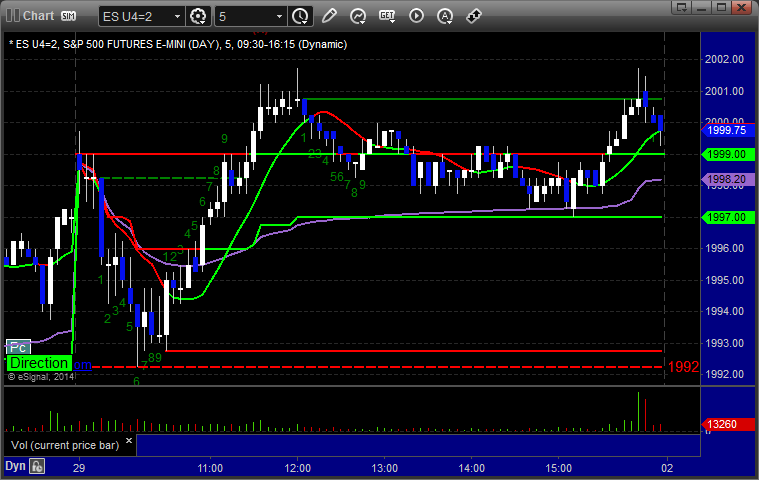Click the window link-to icon near minimize
The width and height of the screenshot is (759, 480).
[682, 8]
